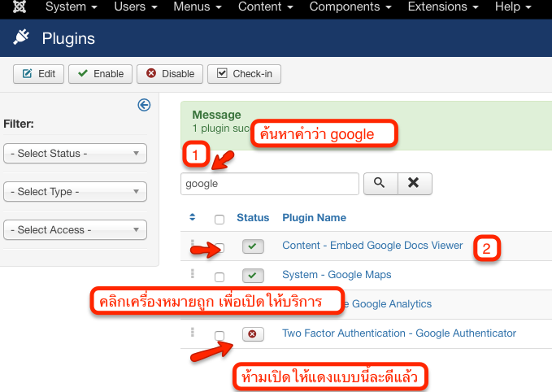Screen dimensions: 552x392
Task: Click the Message alert heading
Action: [x=216, y=115]
